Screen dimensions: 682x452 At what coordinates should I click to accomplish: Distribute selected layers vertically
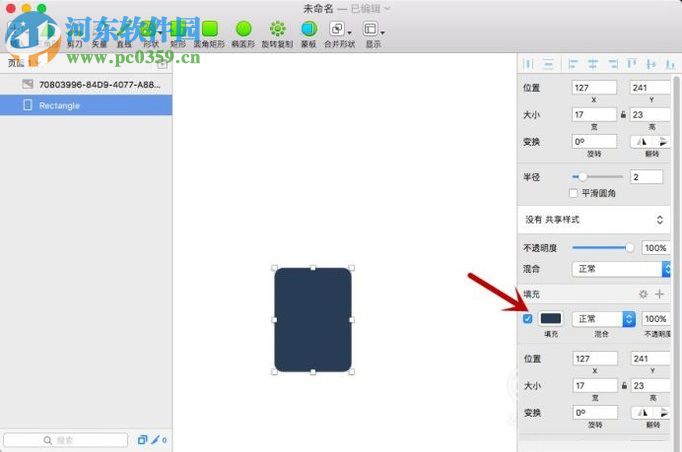pyautogui.click(x=548, y=64)
